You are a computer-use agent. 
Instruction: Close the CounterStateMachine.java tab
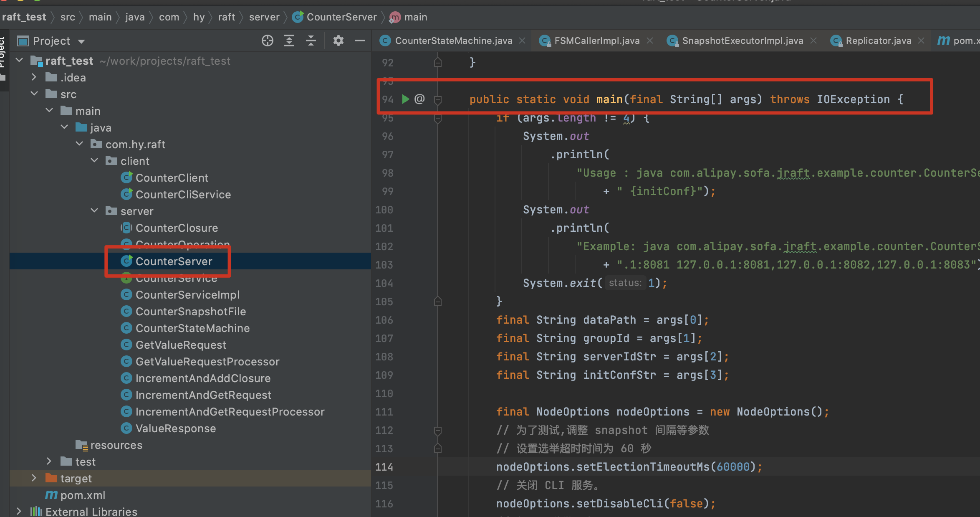tap(522, 41)
